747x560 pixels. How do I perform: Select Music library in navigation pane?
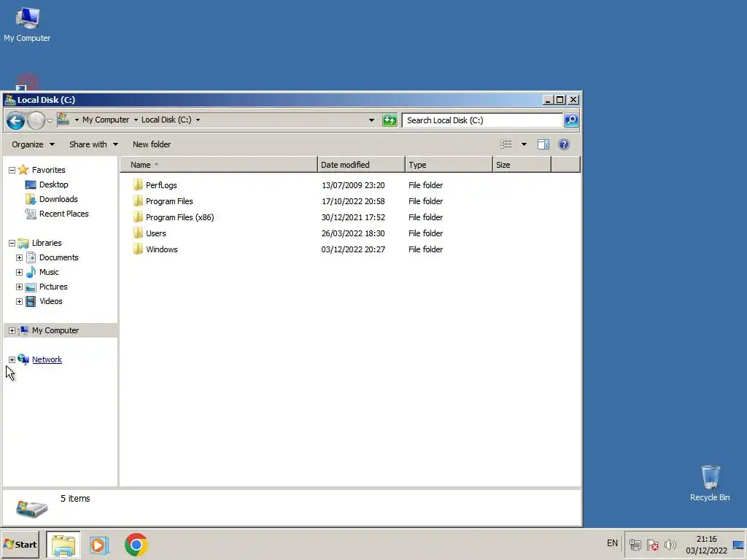click(49, 272)
